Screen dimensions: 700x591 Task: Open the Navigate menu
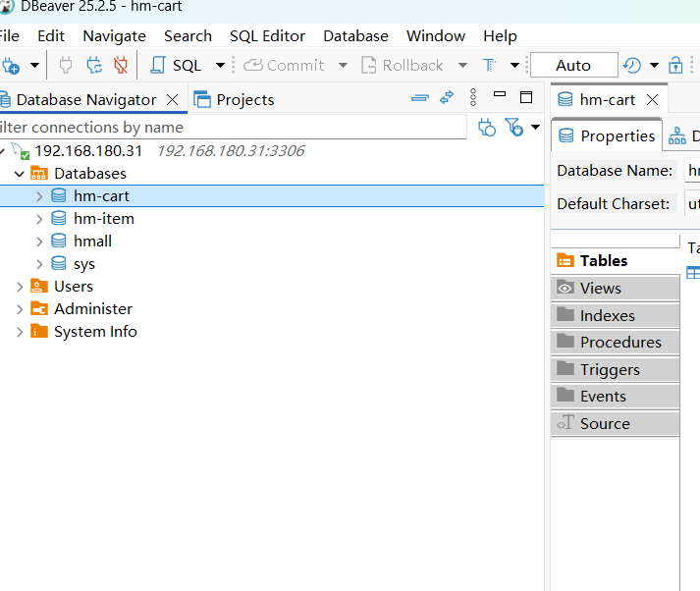point(114,36)
